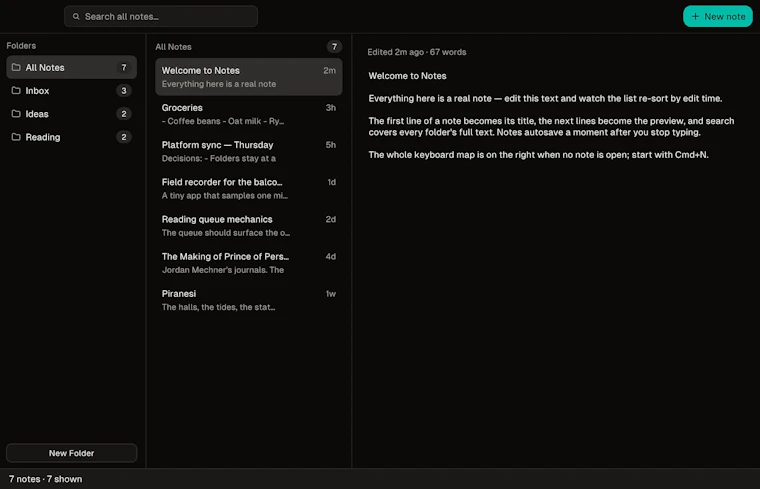Open The Making of Prince of Pers… note

249,263
